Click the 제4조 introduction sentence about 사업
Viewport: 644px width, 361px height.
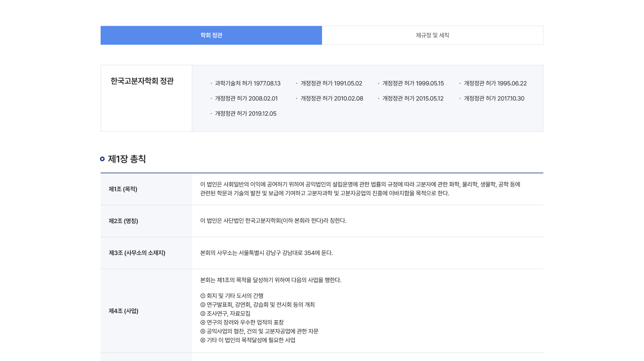[x=270, y=280]
